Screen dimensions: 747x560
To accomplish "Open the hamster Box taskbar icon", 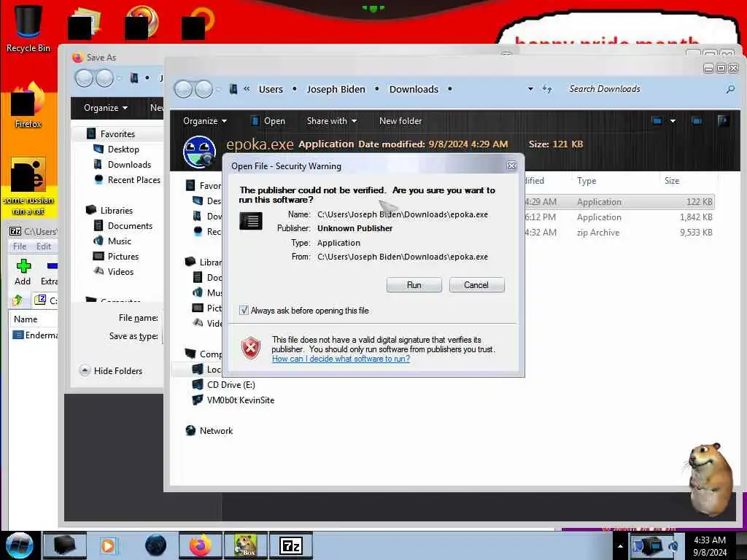I will pos(246,545).
